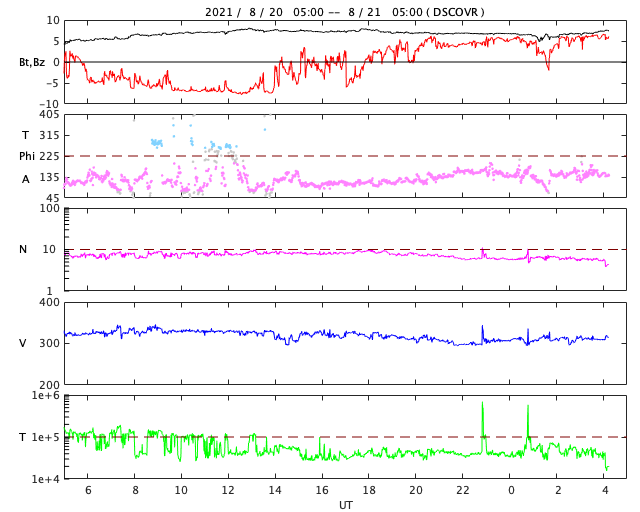The width and height of the screenshot is (640, 512).
Task: Select the '315' tick label
Action: coord(49,135)
